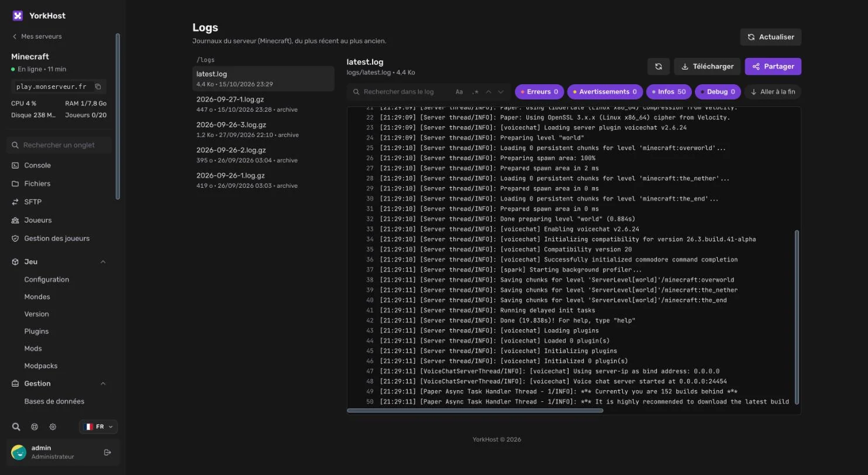Click the YorkHost logo icon

18,16
